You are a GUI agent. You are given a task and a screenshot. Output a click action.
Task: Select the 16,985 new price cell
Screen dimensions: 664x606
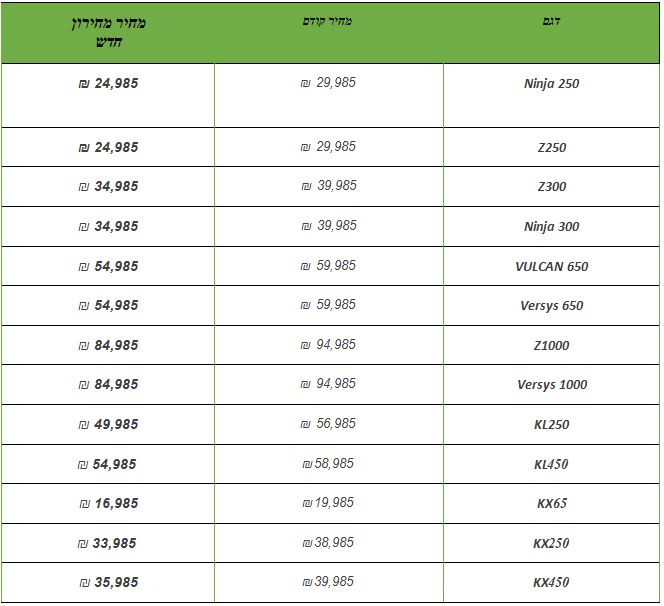[x=108, y=504]
